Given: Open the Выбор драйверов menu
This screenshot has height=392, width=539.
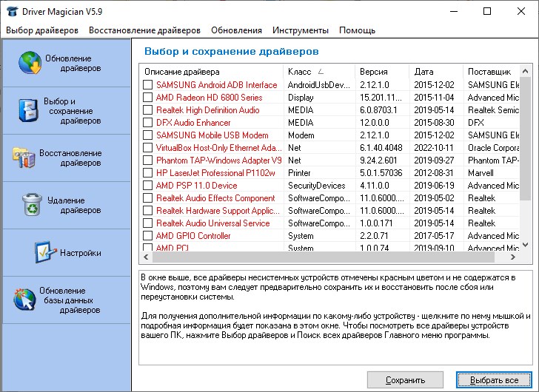Looking at the screenshot, I should pos(42,30).
